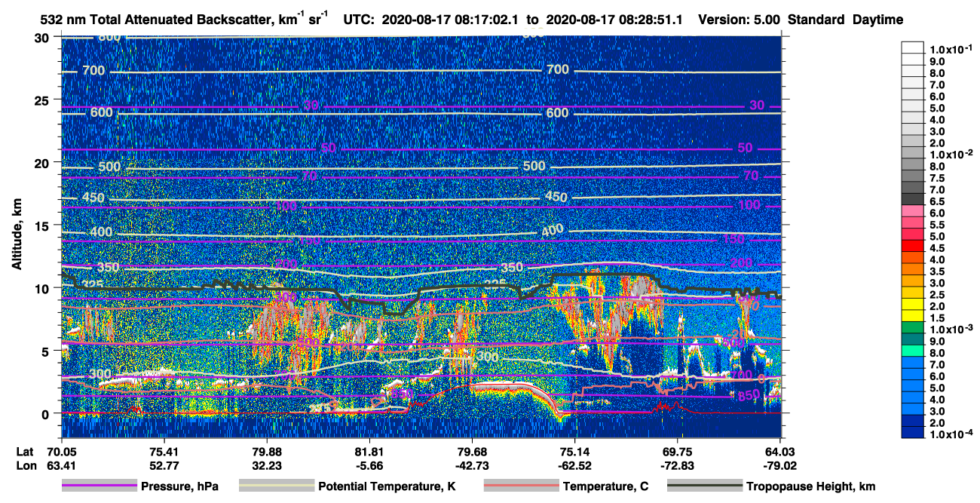Click the latitude value '64.03'
The height and width of the screenshot is (503, 980).
(779, 452)
